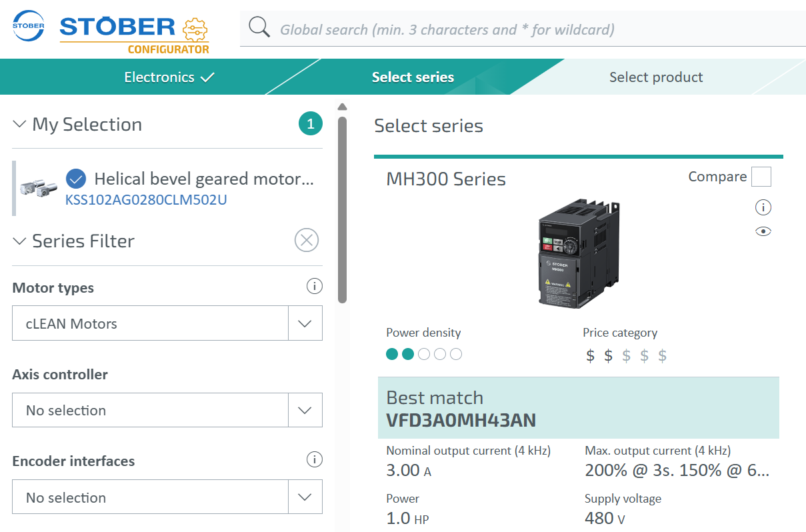The height and width of the screenshot is (532, 806).
Task: Open the Axis controller dropdown
Action: [167, 410]
